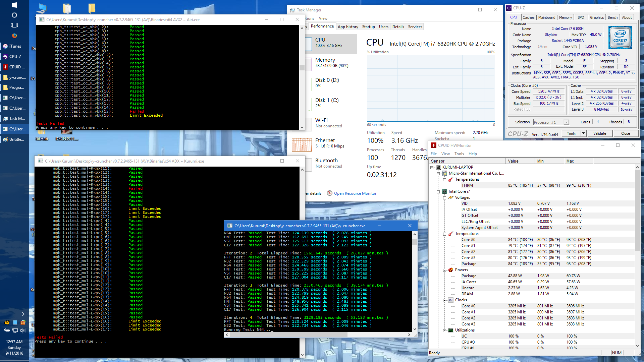Click the Open Resource Monitor icon

tap(330, 193)
